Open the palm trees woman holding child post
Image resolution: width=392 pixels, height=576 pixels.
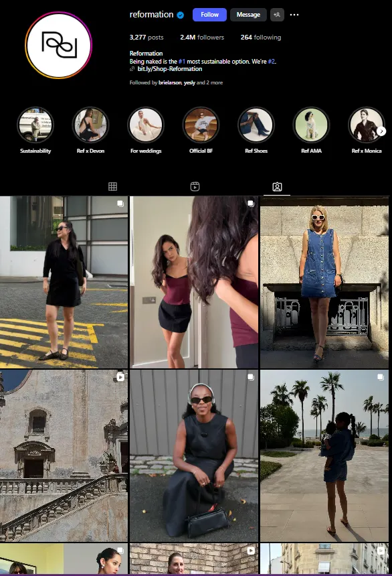click(324, 455)
